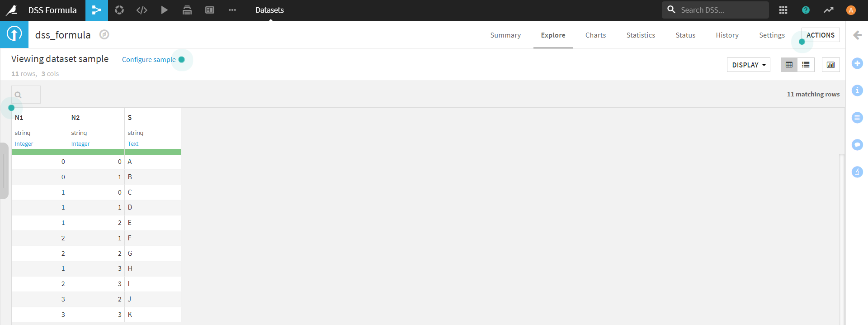Switch to the Statistics tab
Image resolution: width=868 pixels, height=325 pixels.
click(641, 35)
